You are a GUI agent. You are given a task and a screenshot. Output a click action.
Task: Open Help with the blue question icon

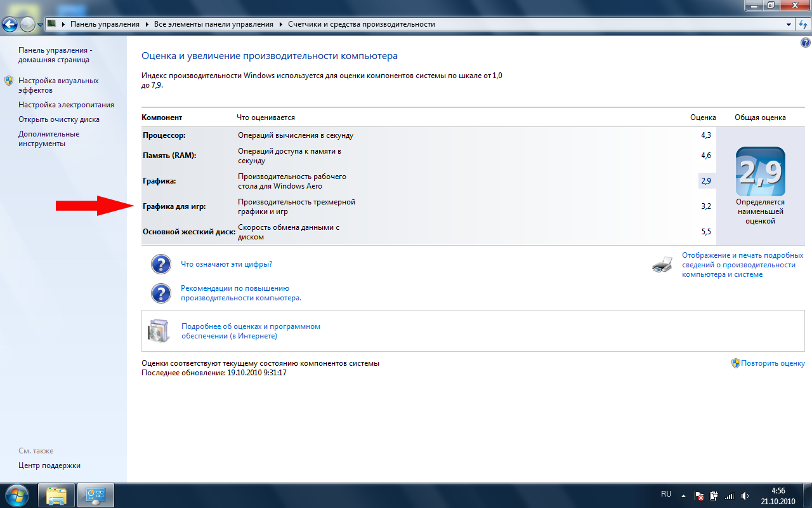tap(806, 43)
